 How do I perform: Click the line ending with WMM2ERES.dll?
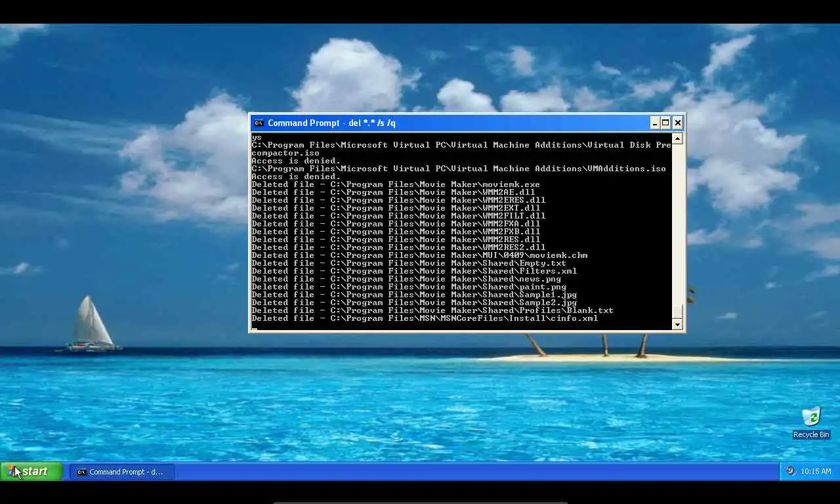[x=398, y=200]
